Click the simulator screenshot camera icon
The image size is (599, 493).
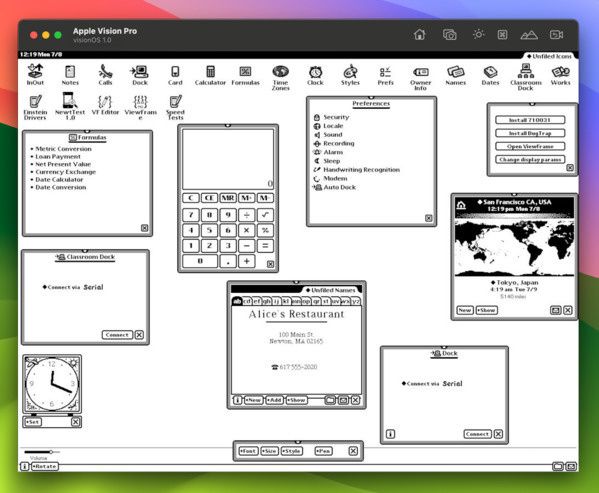coord(450,35)
